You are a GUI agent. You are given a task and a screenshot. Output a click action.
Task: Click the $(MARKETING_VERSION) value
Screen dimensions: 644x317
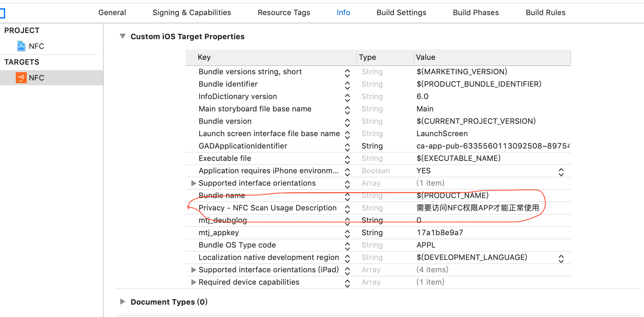pyautogui.click(x=462, y=72)
